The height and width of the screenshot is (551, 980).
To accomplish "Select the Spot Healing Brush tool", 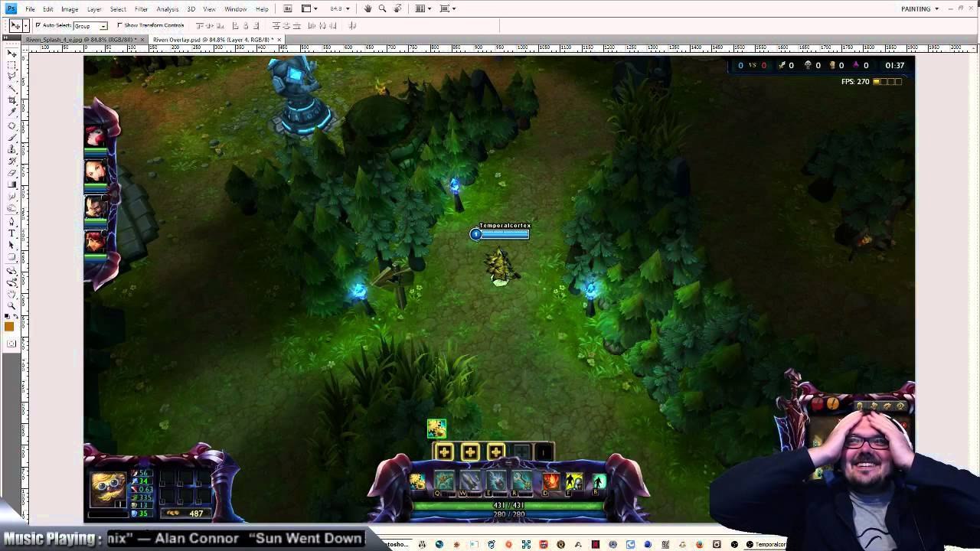I will tap(11, 125).
